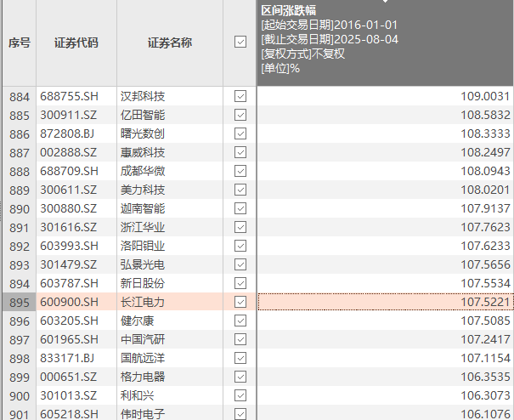Toggle checkbox for 迦南智能
Viewport: 514px width, 420px height.
pyautogui.click(x=240, y=208)
